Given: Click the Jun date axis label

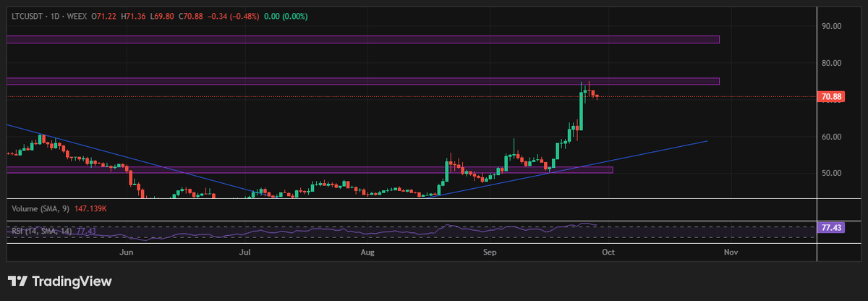Looking at the screenshot, I should (x=127, y=253).
